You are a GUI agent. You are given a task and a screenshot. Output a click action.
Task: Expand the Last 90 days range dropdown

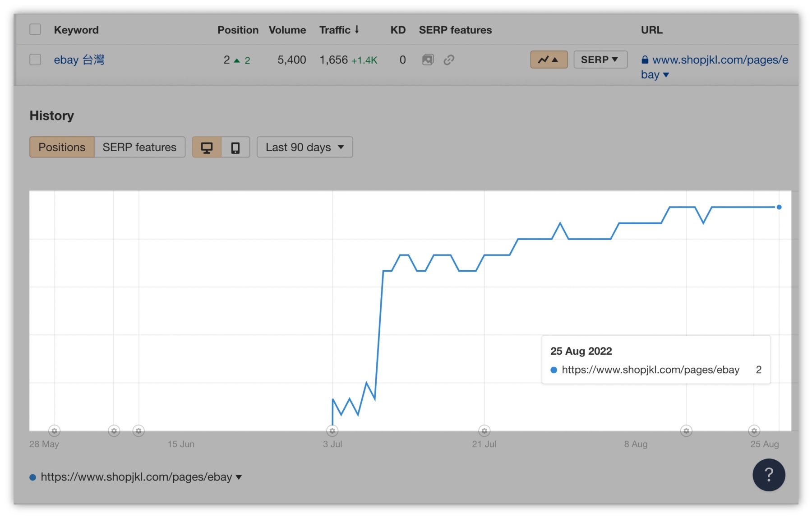tap(304, 148)
